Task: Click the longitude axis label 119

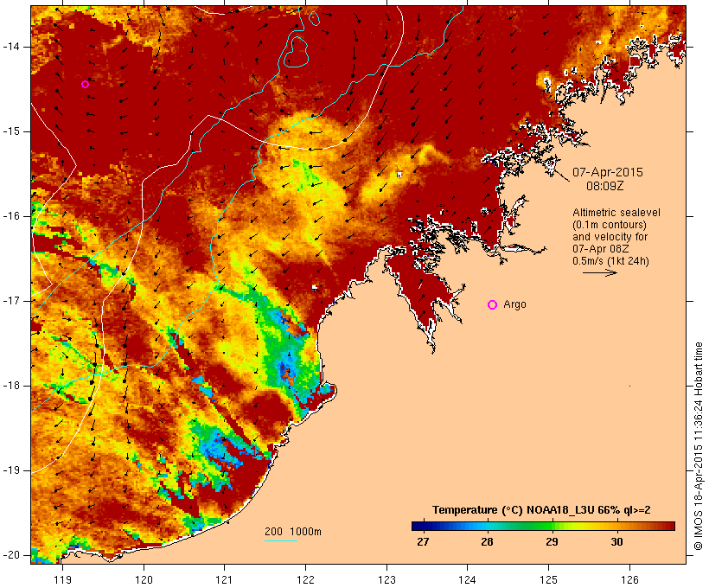Action: pyautogui.click(x=62, y=579)
